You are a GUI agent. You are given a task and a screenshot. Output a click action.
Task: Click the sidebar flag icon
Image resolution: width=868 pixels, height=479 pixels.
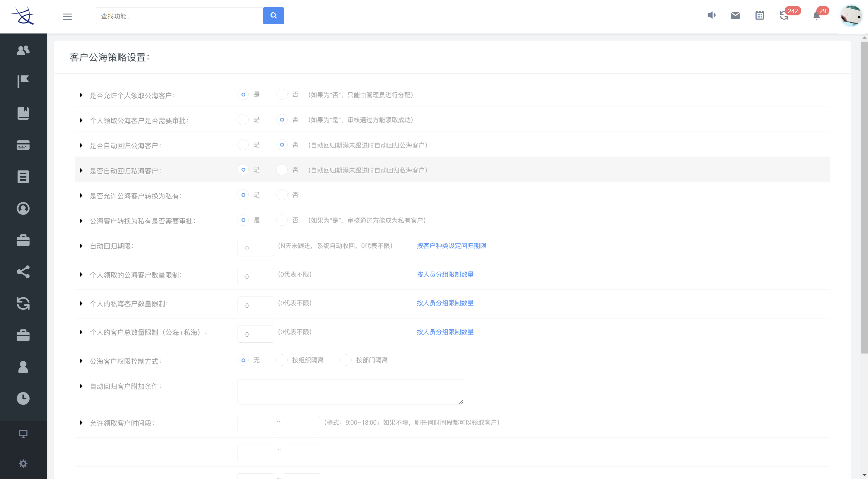point(23,81)
